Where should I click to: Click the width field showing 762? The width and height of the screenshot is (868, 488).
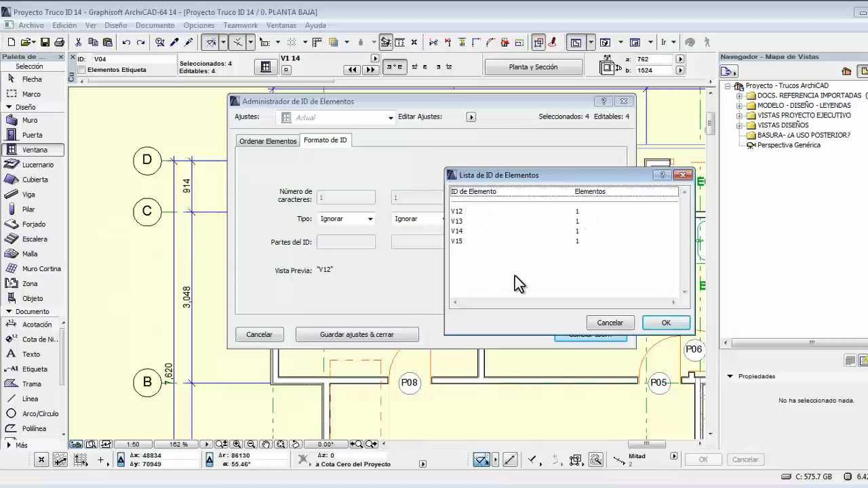coord(654,59)
